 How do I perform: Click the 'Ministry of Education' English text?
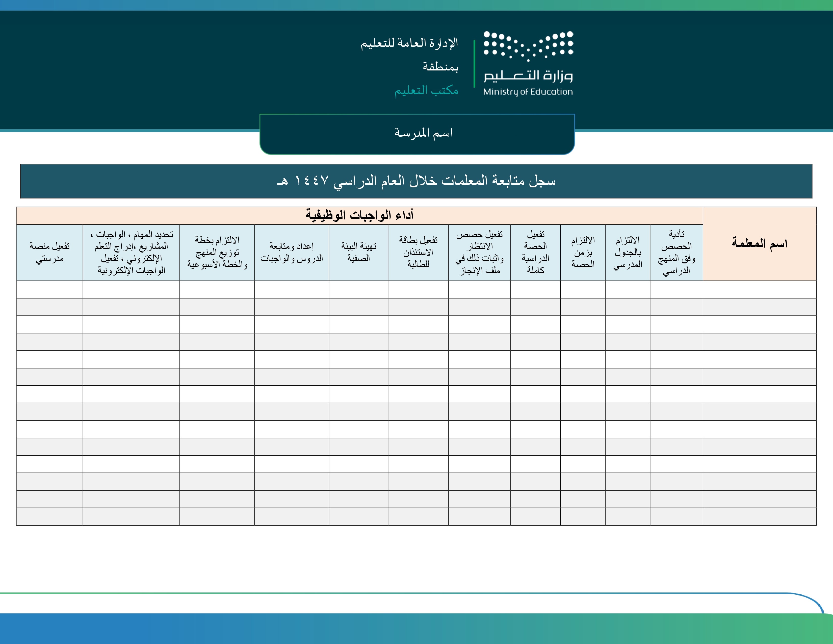pyautogui.click(x=528, y=92)
